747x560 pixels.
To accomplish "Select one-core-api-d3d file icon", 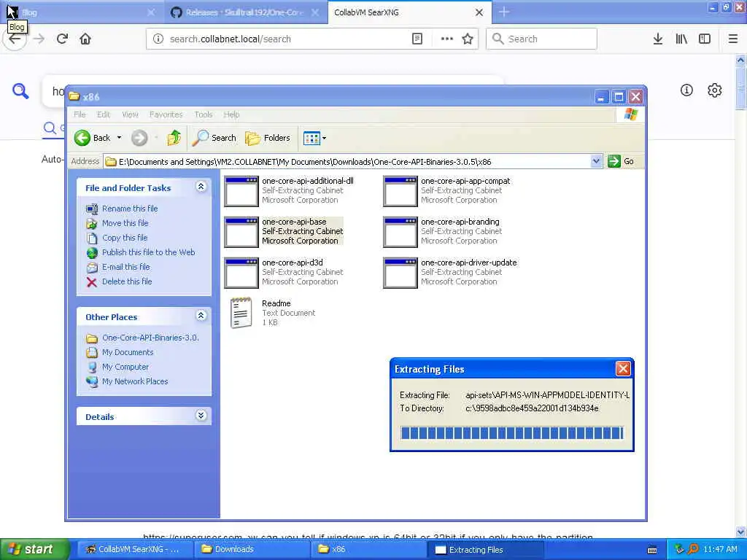I will click(241, 273).
